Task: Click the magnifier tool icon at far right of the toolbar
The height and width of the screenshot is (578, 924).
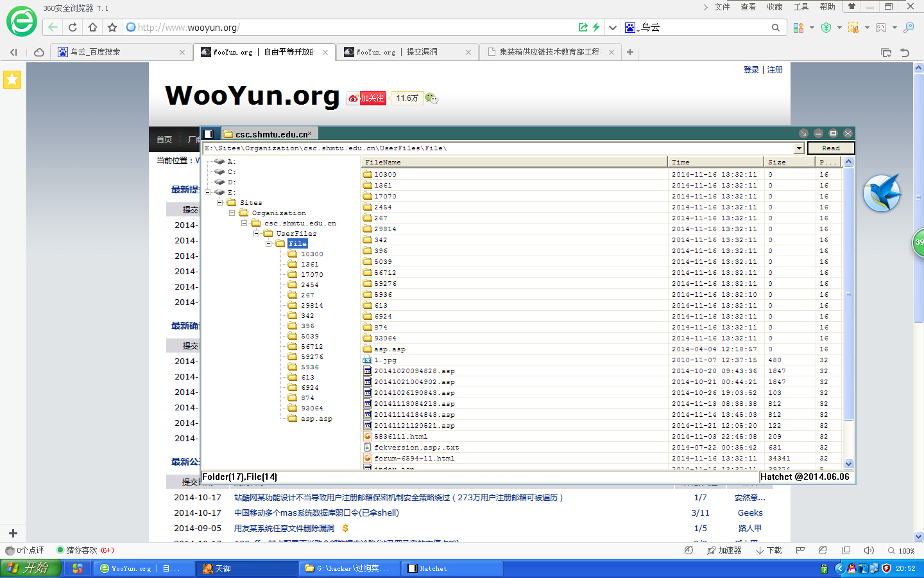Action: point(909,28)
